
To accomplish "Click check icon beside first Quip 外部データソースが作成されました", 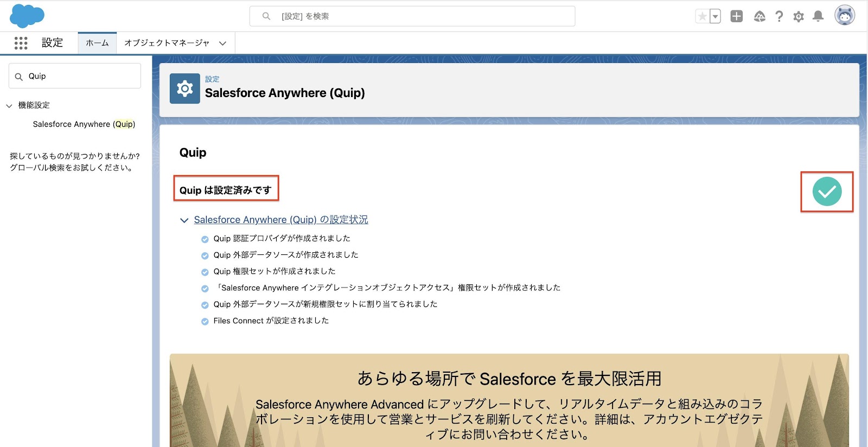I will [x=205, y=256].
